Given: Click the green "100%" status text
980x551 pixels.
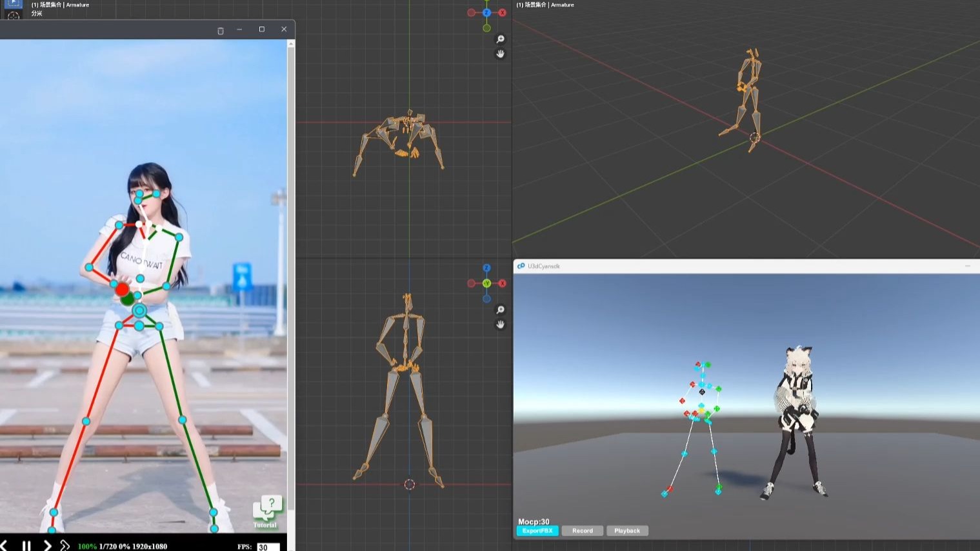Looking at the screenshot, I should tap(87, 546).
